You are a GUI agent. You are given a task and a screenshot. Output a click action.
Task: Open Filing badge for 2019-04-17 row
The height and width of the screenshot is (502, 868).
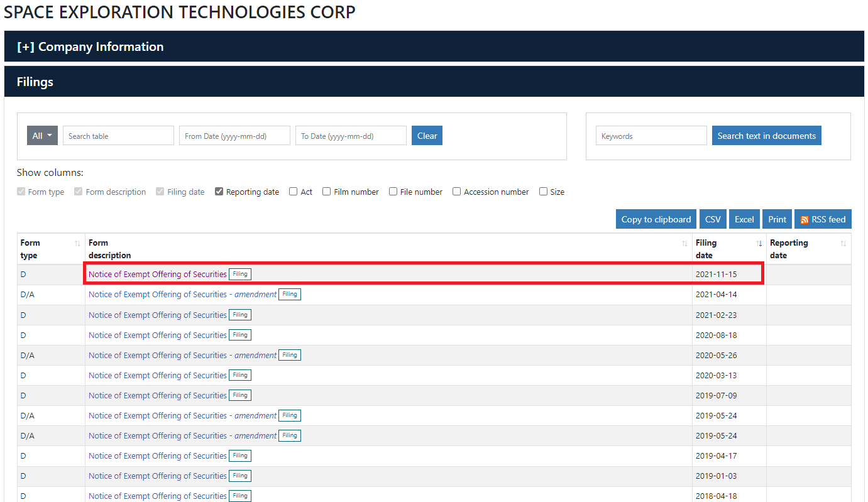tap(240, 456)
